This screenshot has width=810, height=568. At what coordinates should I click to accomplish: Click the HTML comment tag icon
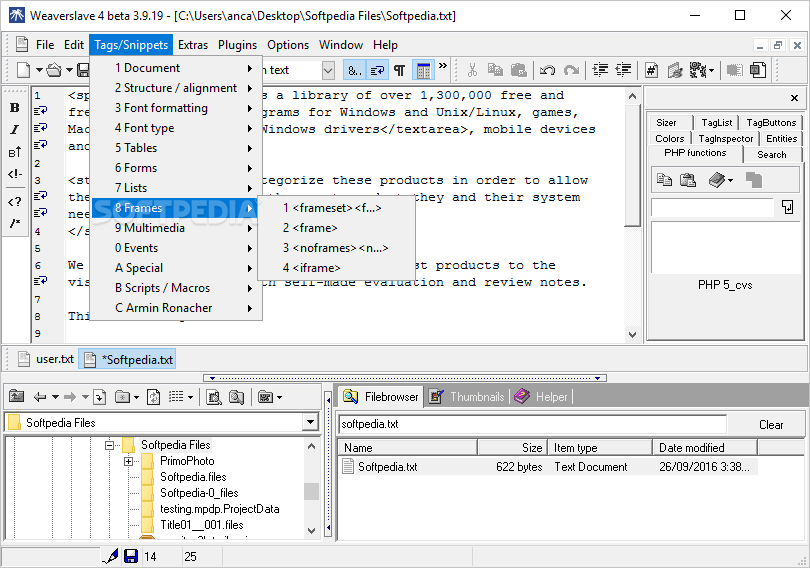pos(14,174)
